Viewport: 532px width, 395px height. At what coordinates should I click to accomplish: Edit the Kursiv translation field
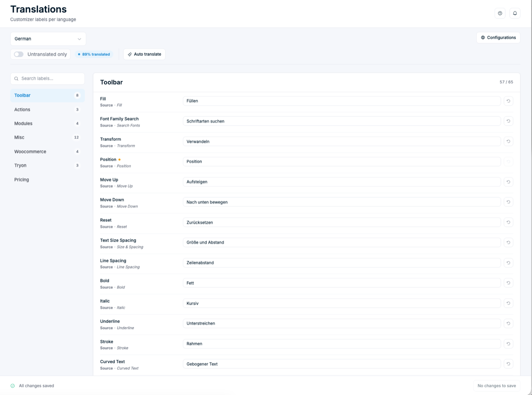click(x=342, y=303)
